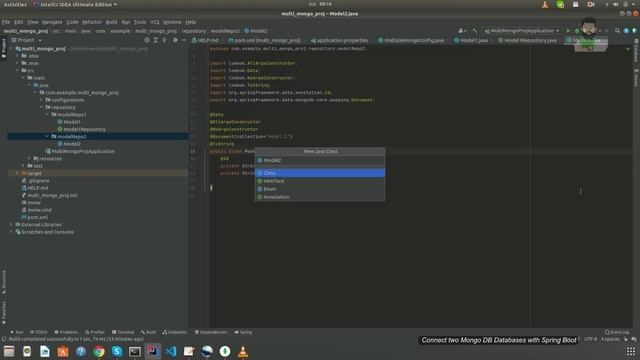The width and height of the screenshot is (640, 360).
Task: Open the Terminal tool window
Action: [x=123, y=332]
